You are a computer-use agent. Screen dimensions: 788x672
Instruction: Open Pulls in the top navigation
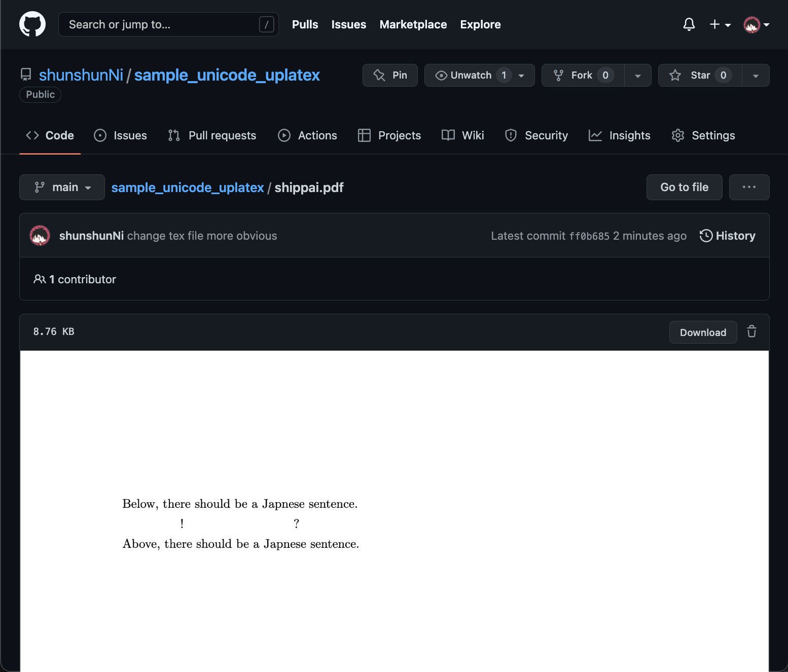point(305,24)
